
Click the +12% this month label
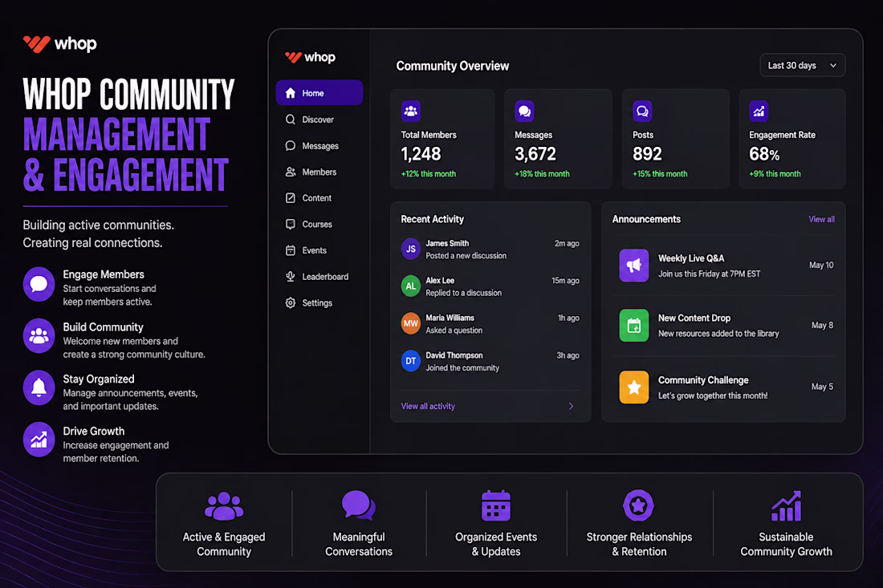[x=428, y=174]
